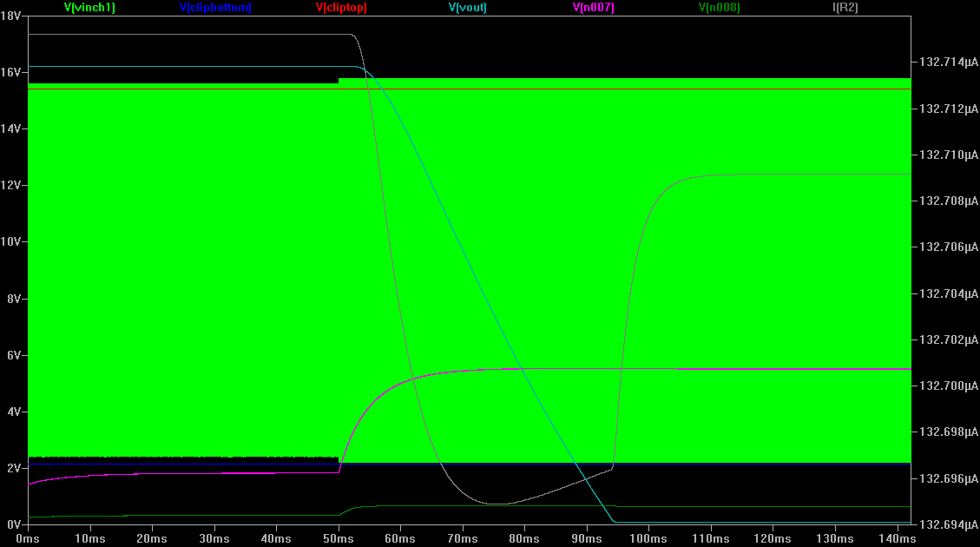
Task: Click the 6V left axis label
Action: tap(14, 355)
